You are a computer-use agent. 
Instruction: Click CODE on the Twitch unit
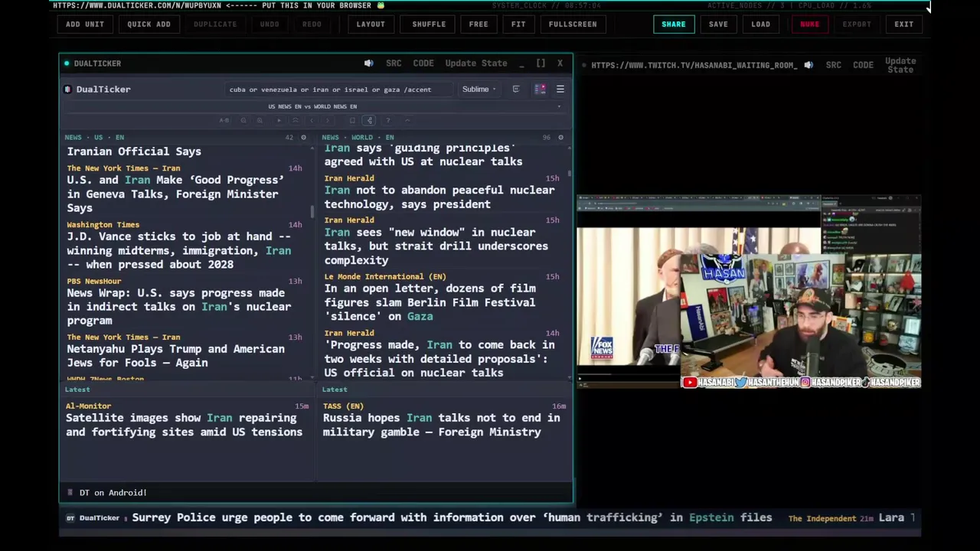tap(863, 65)
